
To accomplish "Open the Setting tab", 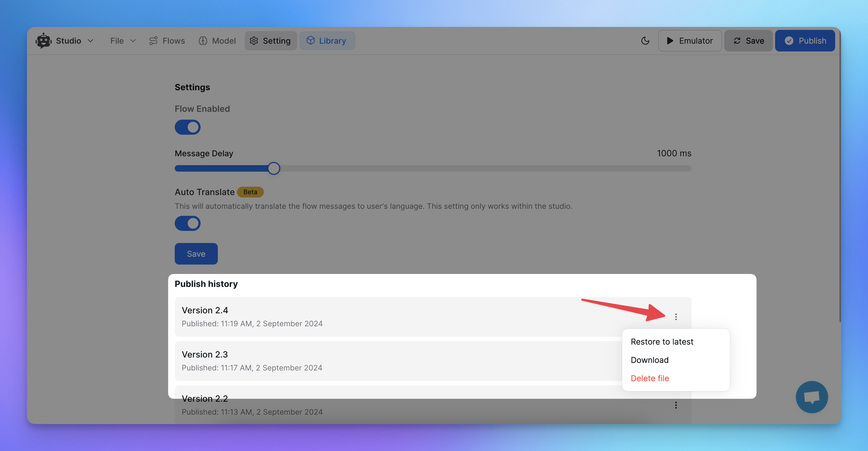I will point(271,41).
